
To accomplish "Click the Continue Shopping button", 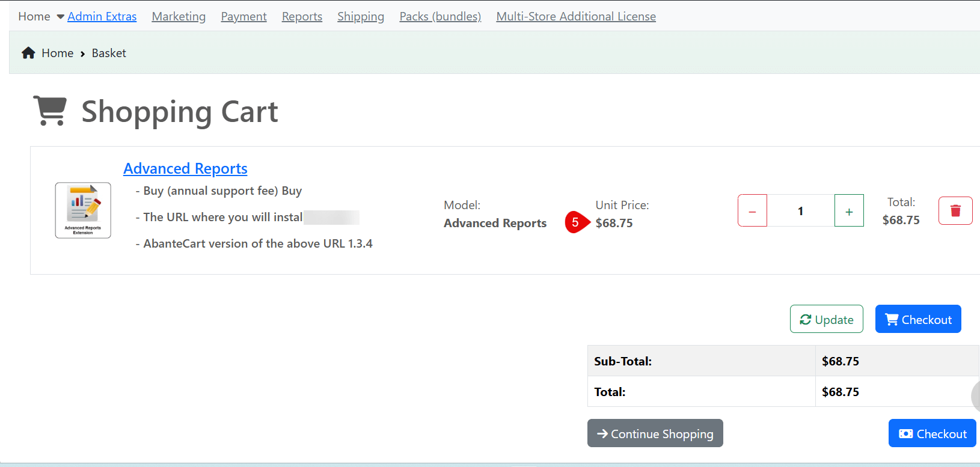I will click(655, 433).
